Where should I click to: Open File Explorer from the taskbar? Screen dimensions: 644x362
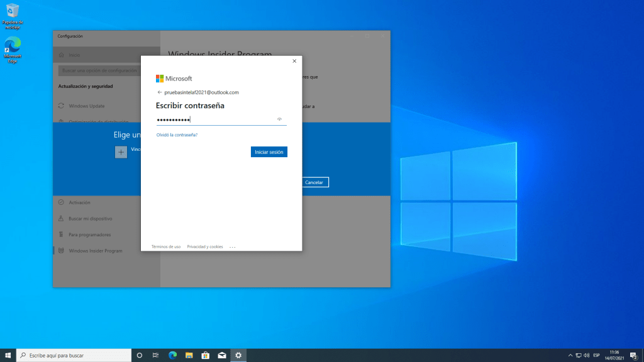tap(189, 355)
